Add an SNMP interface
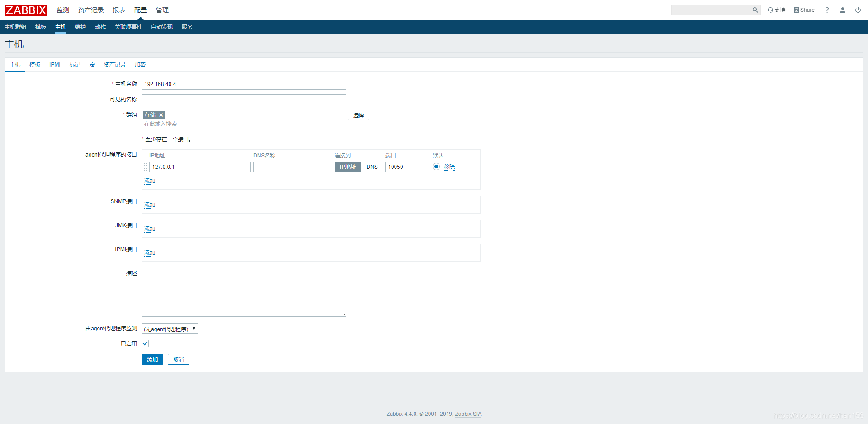868x424 pixels. pyautogui.click(x=150, y=205)
